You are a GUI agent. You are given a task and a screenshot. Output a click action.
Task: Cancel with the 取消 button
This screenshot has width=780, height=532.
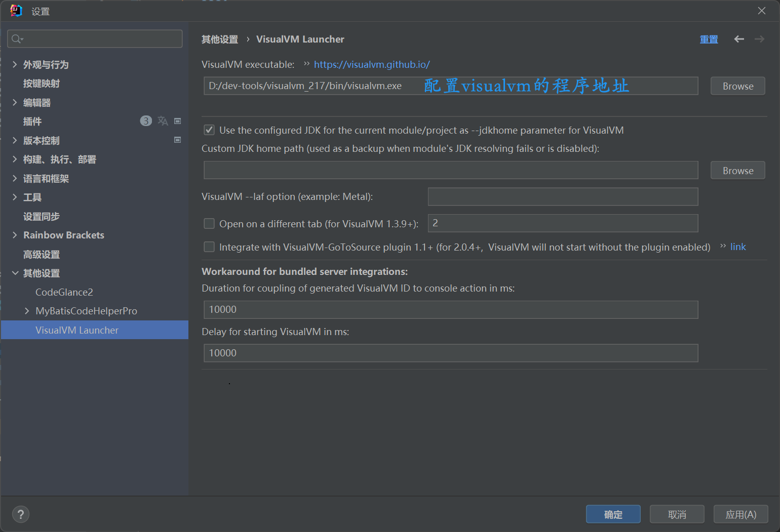(677, 514)
